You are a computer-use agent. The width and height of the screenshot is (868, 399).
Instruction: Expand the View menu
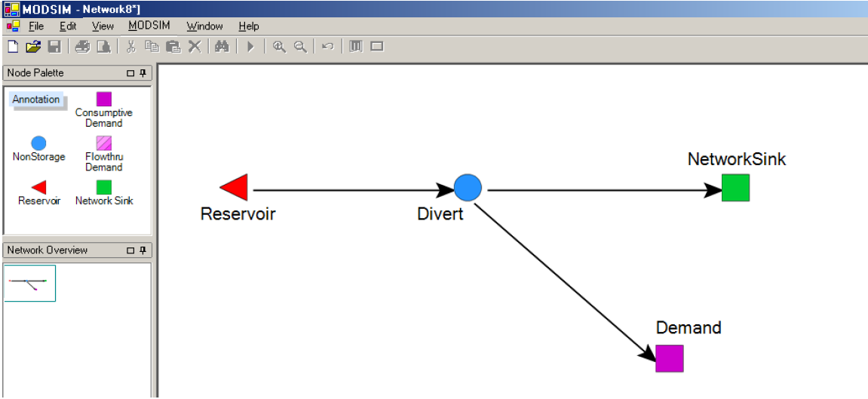(103, 26)
